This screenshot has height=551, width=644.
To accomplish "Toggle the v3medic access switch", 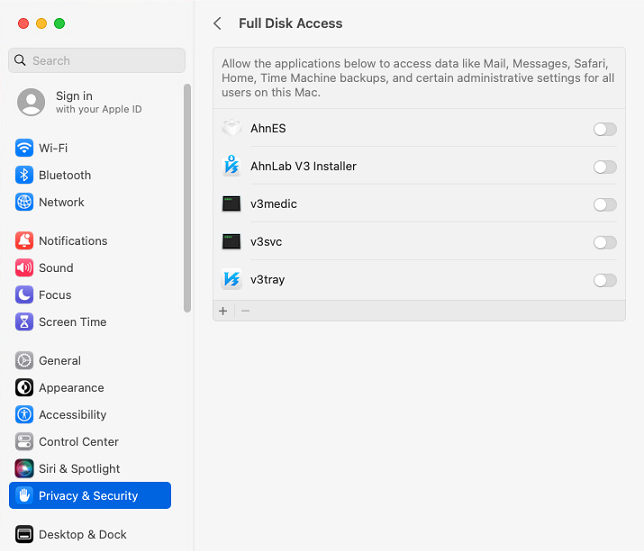I will click(605, 205).
